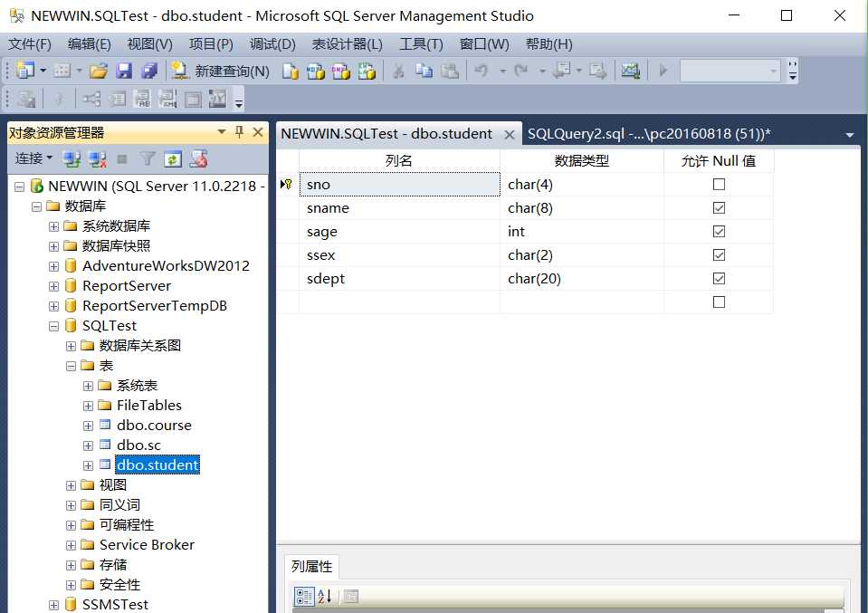Image resolution: width=868 pixels, height=613 pixels.
Task: Click the 新建查询(N) button
Action: (220, 71)
